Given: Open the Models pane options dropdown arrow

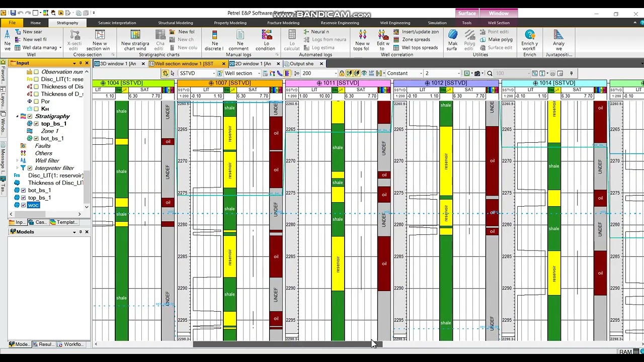Looking at the screenshot, I should (74, 232).
